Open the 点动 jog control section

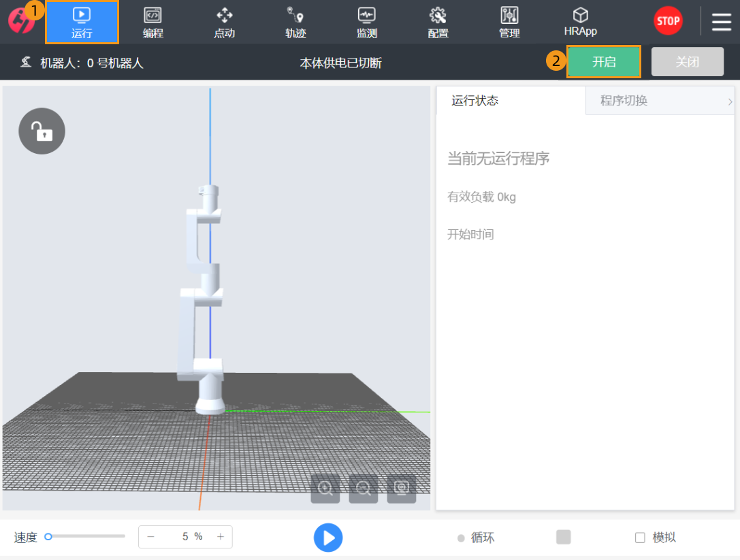coord(224,22)
